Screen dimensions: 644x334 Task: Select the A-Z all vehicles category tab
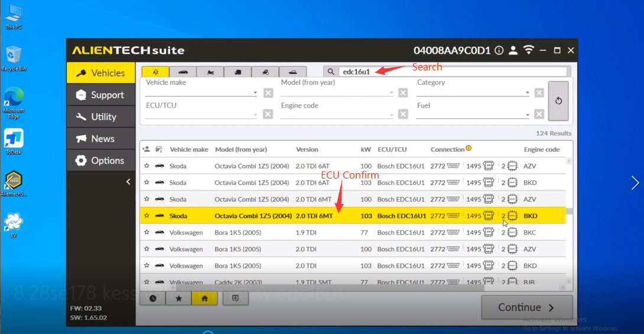tap(155, 72)
